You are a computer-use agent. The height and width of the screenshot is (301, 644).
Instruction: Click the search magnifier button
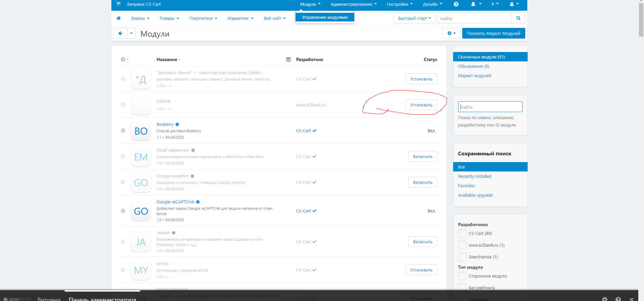(518, 18)
